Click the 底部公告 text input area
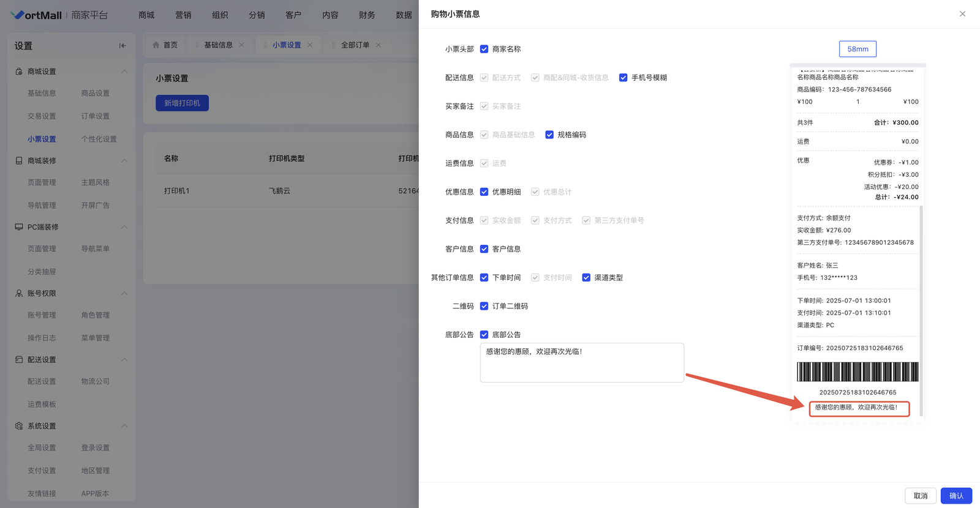Screen dimensions: 980x508 coord(581,363)
